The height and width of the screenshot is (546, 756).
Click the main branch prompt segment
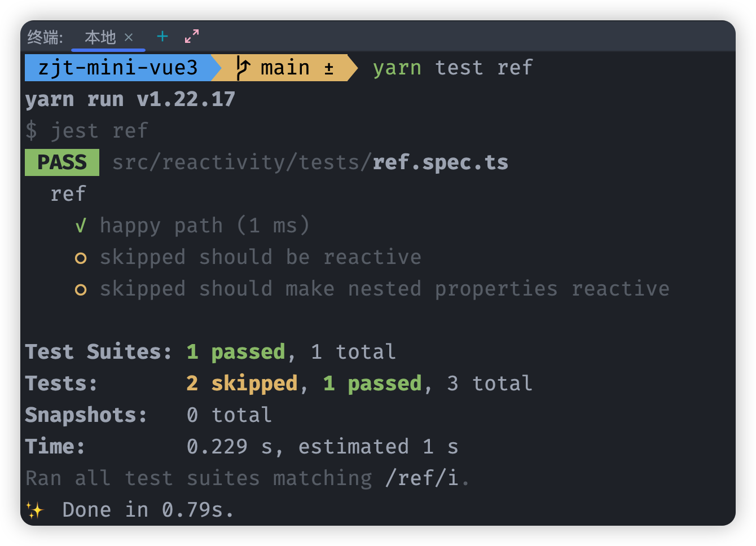(x=285, y=68)
